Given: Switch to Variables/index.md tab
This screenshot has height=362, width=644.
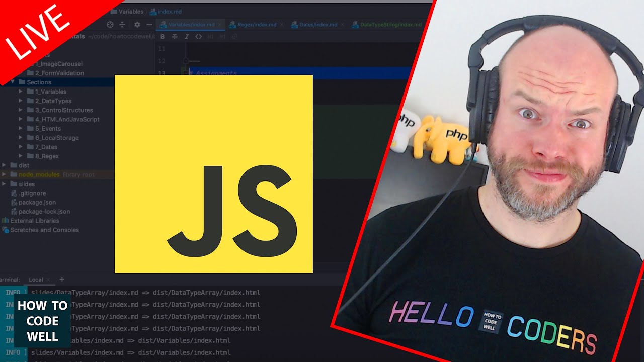Looking at the screenshot, I should coord(191,25).
